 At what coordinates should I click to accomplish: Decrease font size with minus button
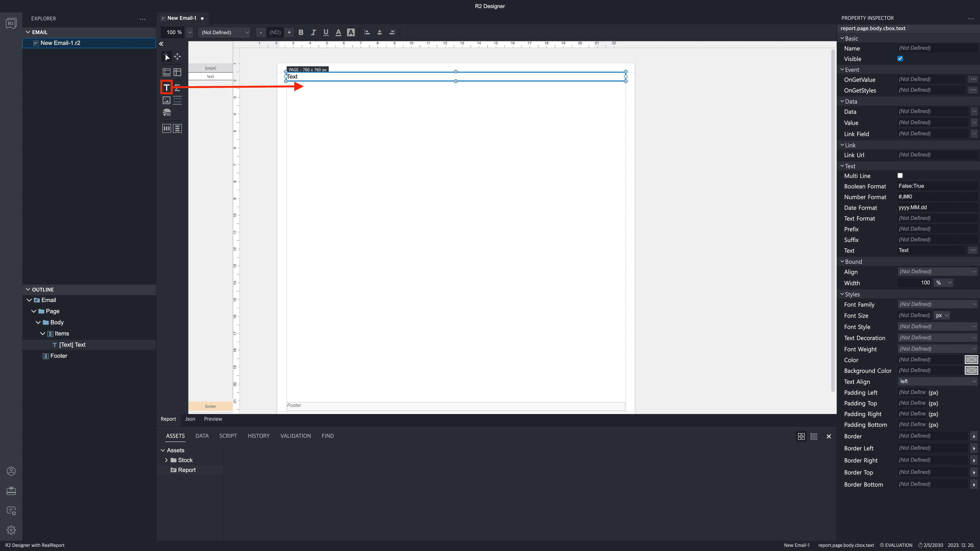point(261,32)
